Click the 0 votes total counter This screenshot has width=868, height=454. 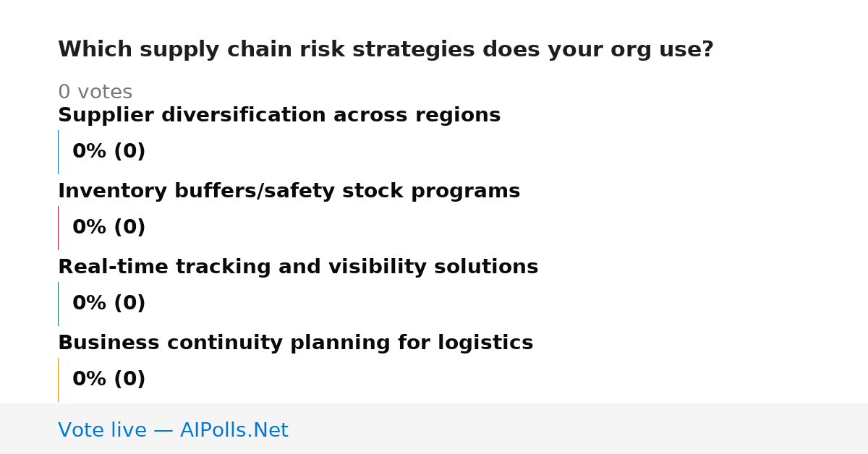(95, 93)
